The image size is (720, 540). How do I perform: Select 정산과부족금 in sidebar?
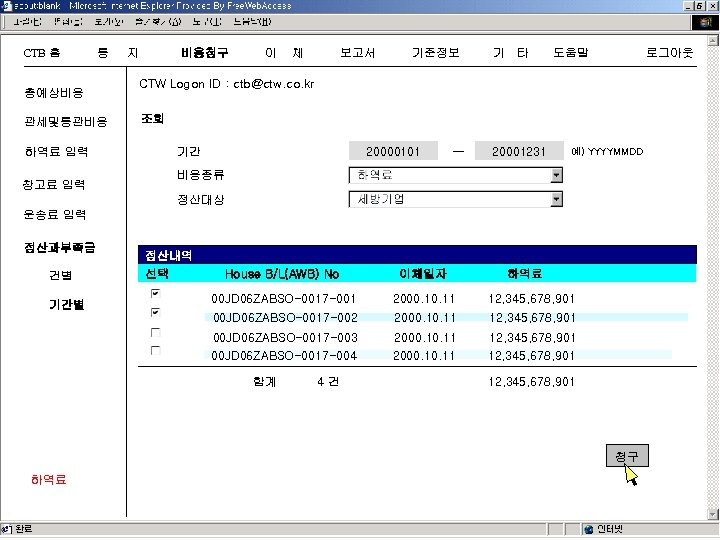(x=60, y=248)
